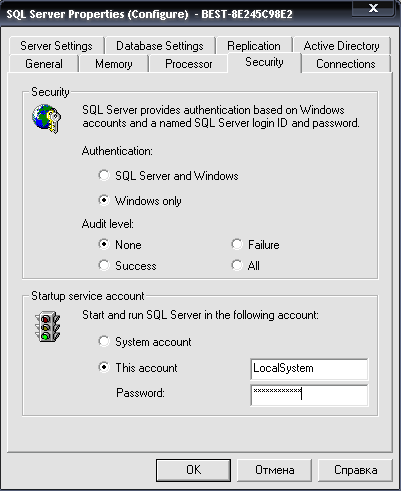Screen dimensions: 401x491
Task: Go to the Active Directory tab
Action: (x=342, y=46)
